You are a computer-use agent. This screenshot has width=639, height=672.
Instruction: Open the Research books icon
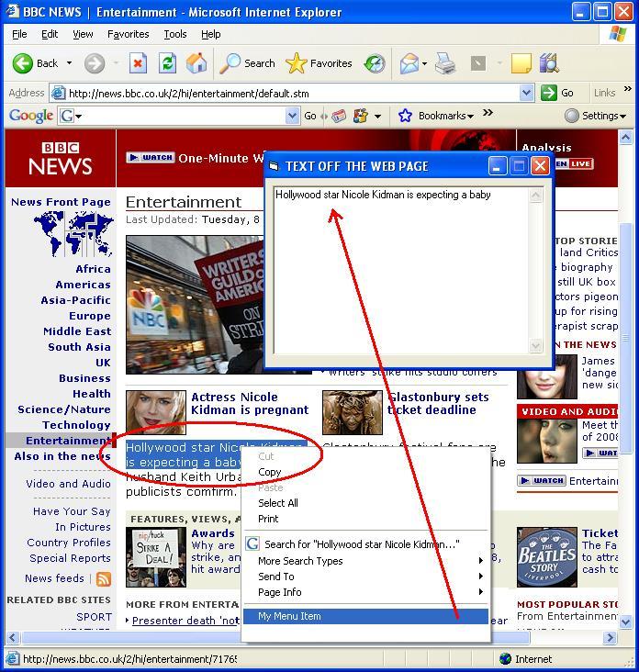point(549,63)
